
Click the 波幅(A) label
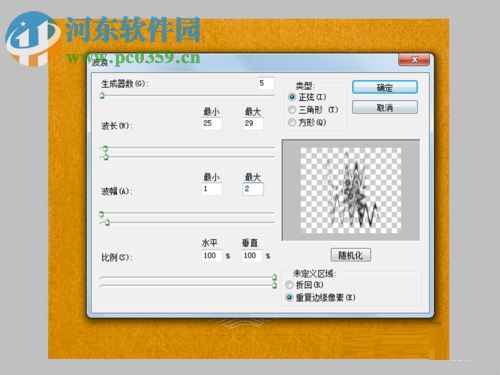pyautogui.click(x=117, y=191)
